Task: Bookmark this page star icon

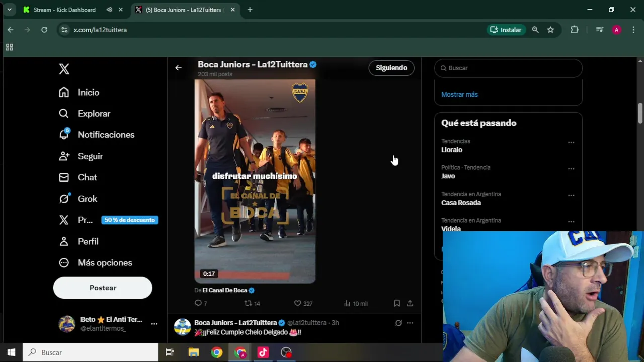Action: pos(551,30)
